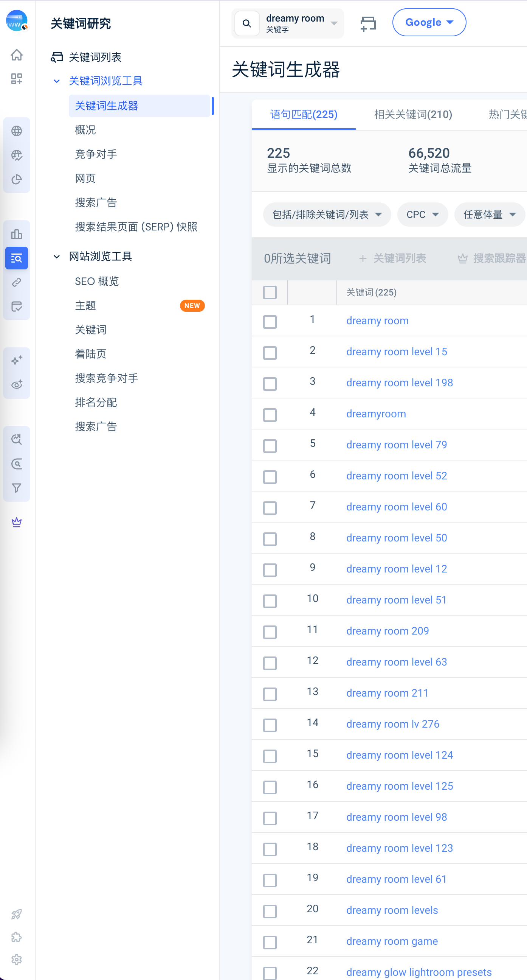Click the pie chart icon in left rail
The image size is (527, 980).
[x=16, y=179]
